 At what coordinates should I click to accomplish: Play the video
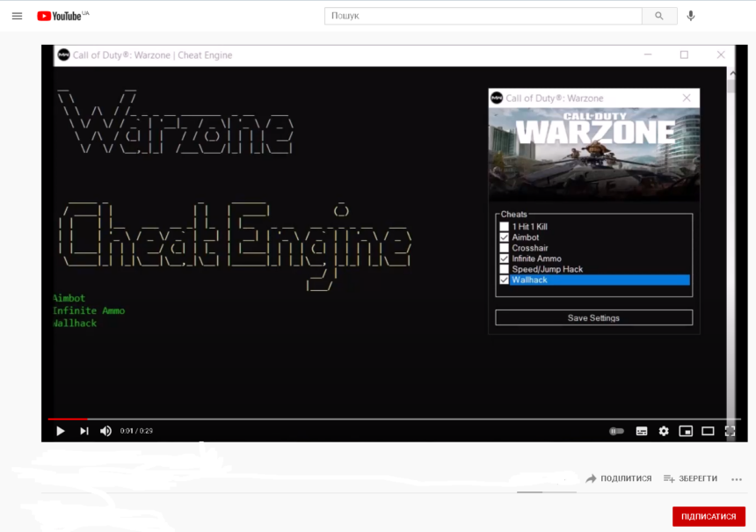tap(61, 431)
